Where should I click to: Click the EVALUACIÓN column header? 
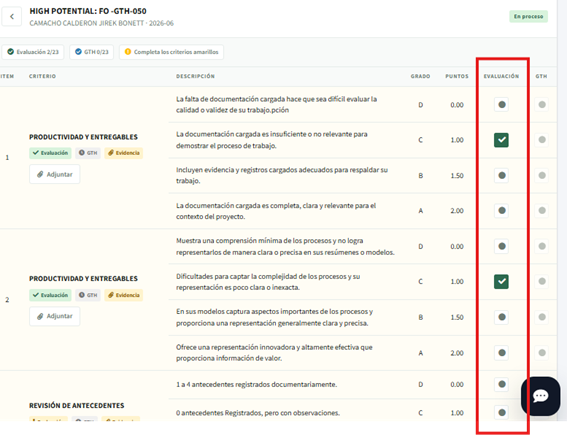point(501,76)
